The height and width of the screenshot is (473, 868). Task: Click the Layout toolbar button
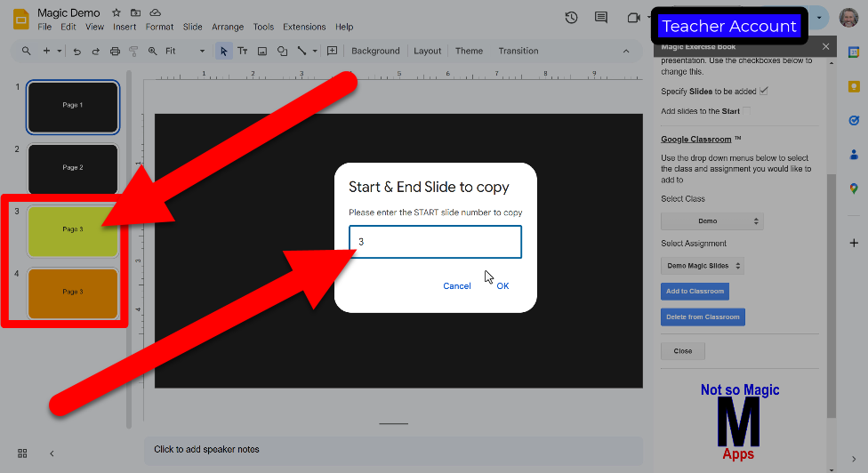pyautogui.click(x=428, y=51)
